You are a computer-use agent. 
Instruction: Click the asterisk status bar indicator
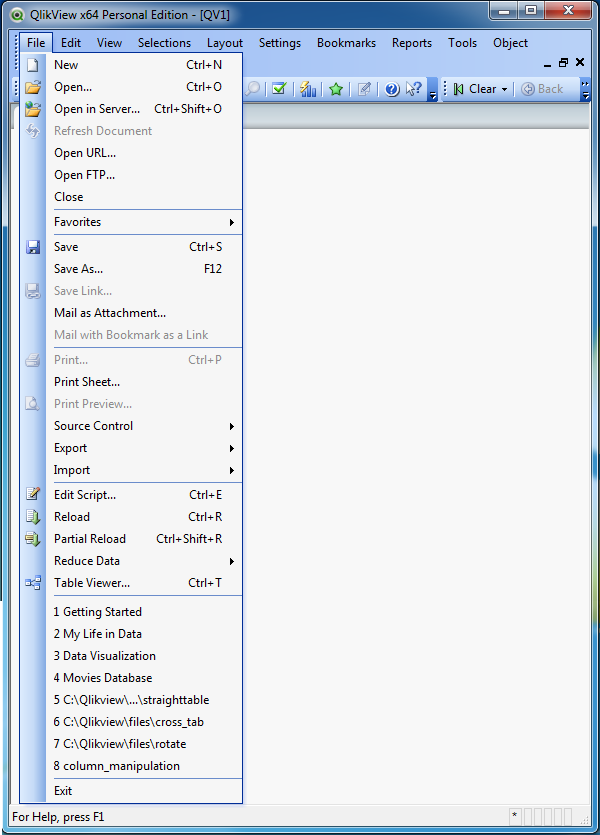pos(515,816)
